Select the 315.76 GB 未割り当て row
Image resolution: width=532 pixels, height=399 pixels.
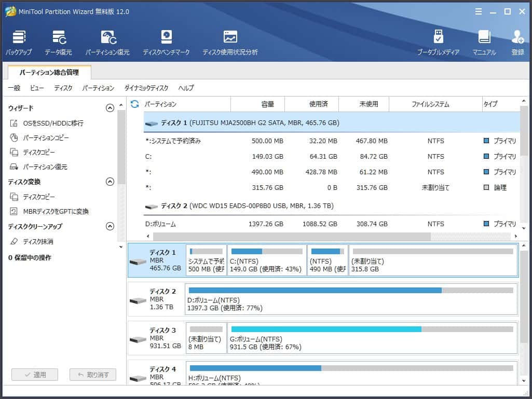[x=332, y=188]
